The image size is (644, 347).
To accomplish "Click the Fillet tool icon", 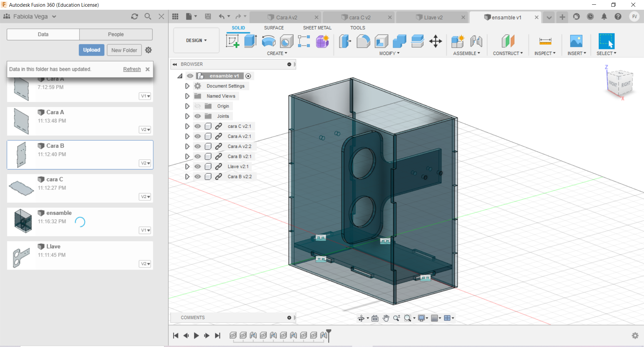I will point(363,41).
